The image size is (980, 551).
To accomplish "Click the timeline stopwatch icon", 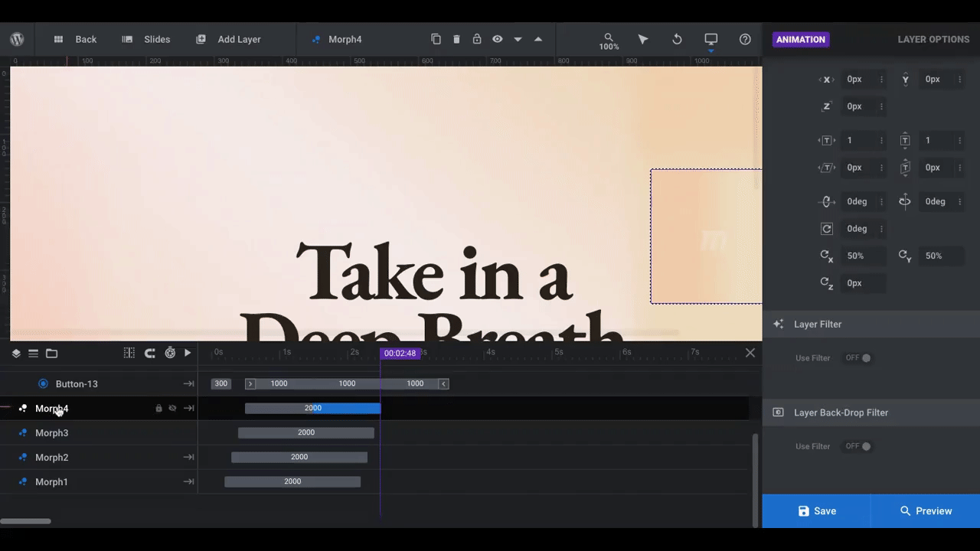I will [170, 353].
